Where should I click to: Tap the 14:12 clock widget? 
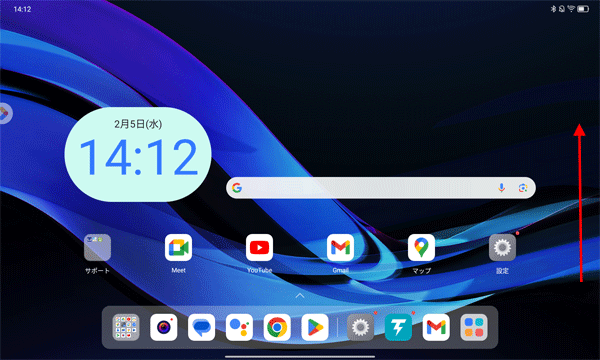[x=138, y=155]
